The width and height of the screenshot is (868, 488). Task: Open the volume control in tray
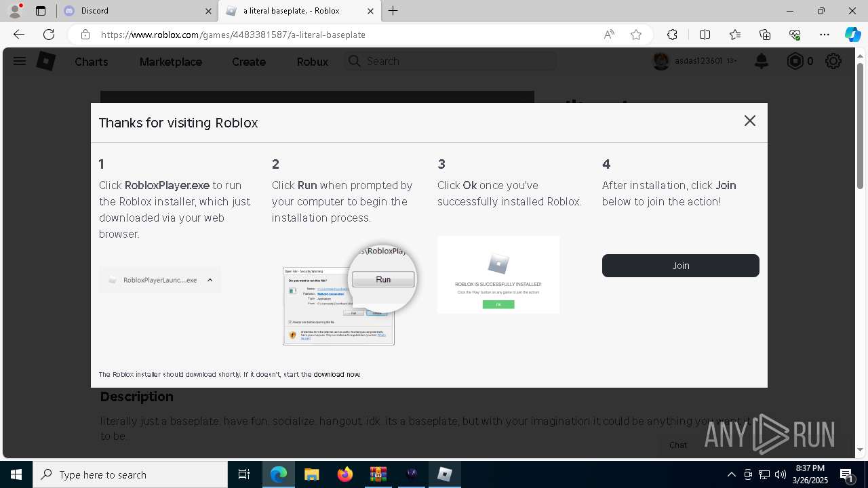click(x=781, y=474)
